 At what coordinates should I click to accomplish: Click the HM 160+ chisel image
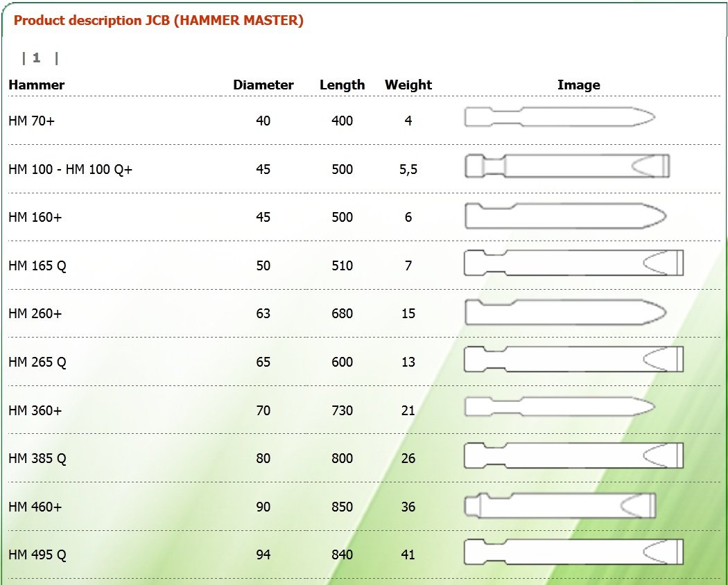(x=566, y=216)
